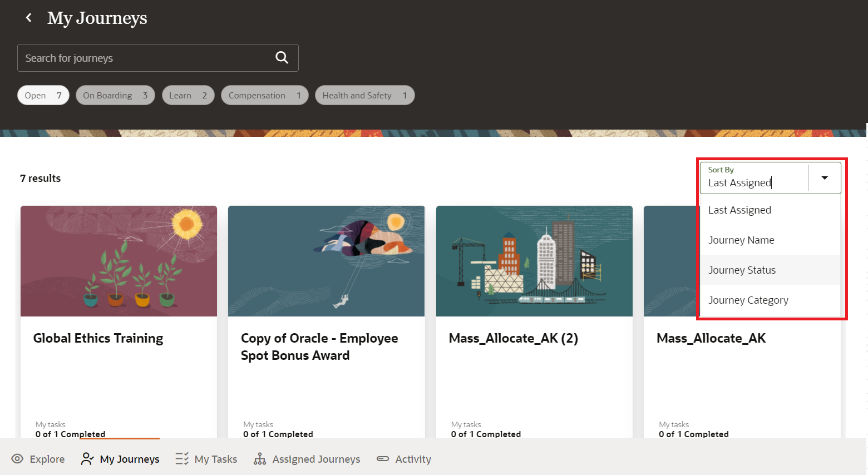Screen dimensions: 868x475
Task: Click the Mass_Allocate_AK (2) title
Action: [x=514, y=338]
